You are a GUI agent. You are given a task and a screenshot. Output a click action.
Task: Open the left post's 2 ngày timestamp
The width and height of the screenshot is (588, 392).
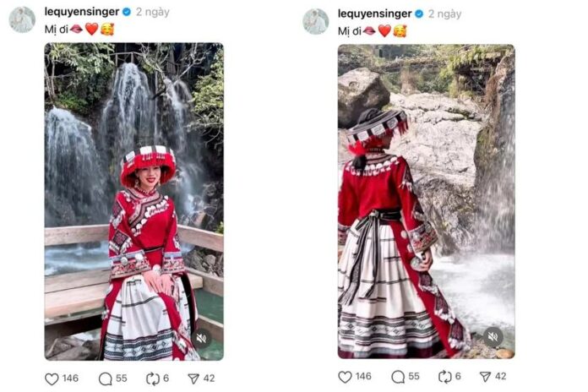pyautogui.click(x=153, y=13)
